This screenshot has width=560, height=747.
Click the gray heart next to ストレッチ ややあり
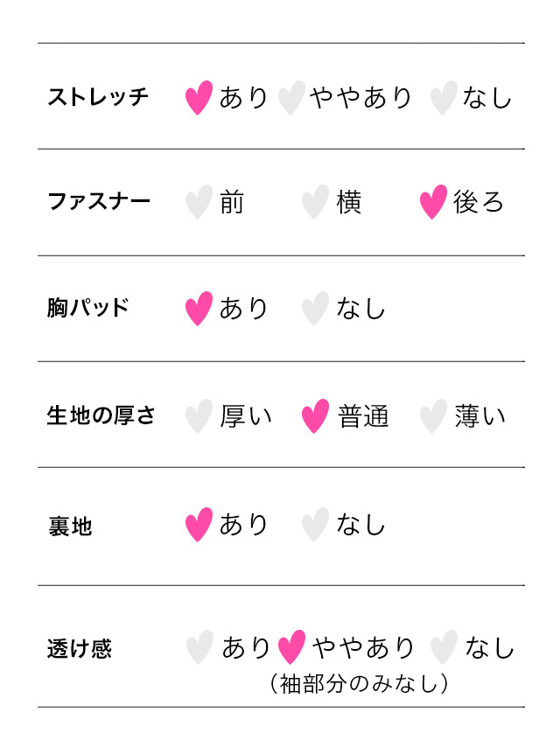tap(290, 97)
